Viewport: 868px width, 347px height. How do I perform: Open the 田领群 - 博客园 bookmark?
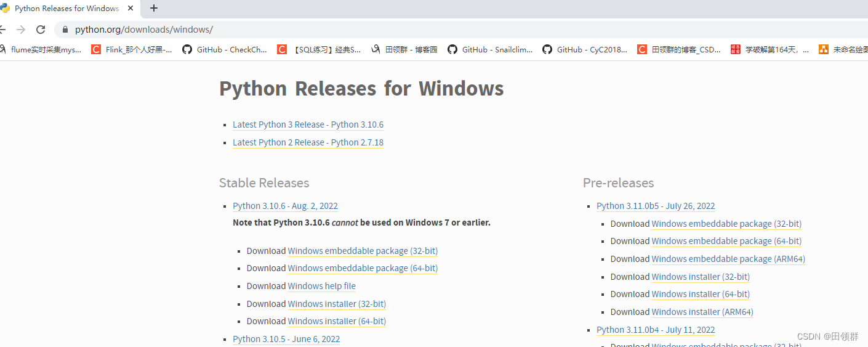(x=404, y=49)
